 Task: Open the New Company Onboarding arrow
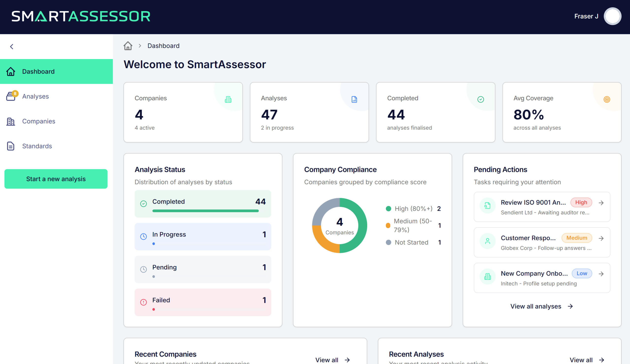point(601,274)
